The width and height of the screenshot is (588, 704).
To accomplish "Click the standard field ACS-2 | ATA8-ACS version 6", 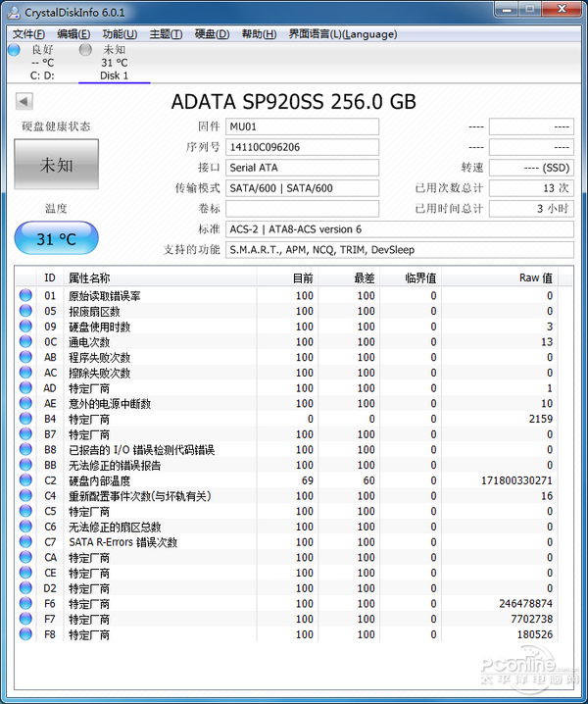I will coord(400,229).
